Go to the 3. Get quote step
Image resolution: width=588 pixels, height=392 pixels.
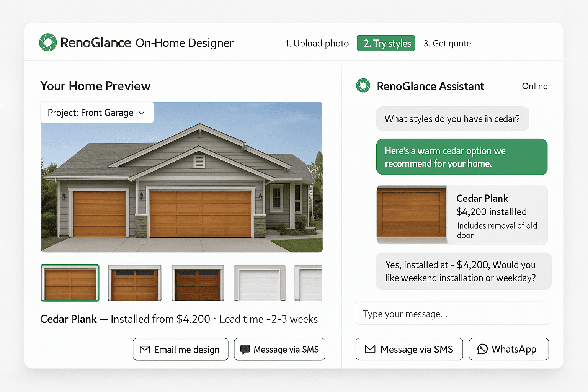447,43
